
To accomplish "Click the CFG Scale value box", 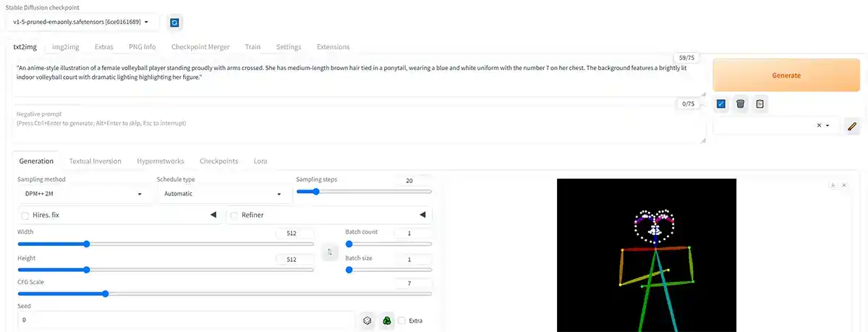I will pos(414,284).
